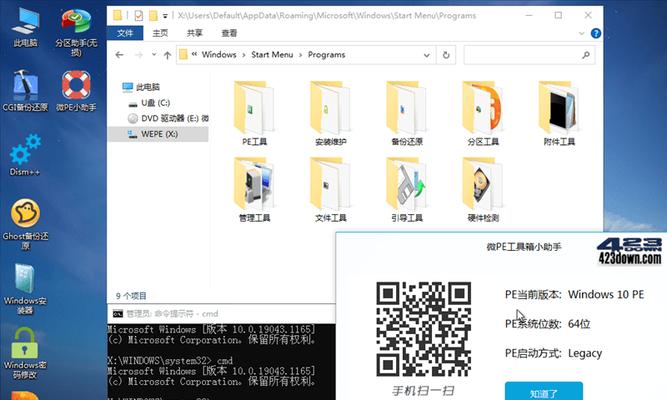The height and width of the screenshot is (400, 667).
Task: Open the 文件工具 folder
Action: [331, 190]
